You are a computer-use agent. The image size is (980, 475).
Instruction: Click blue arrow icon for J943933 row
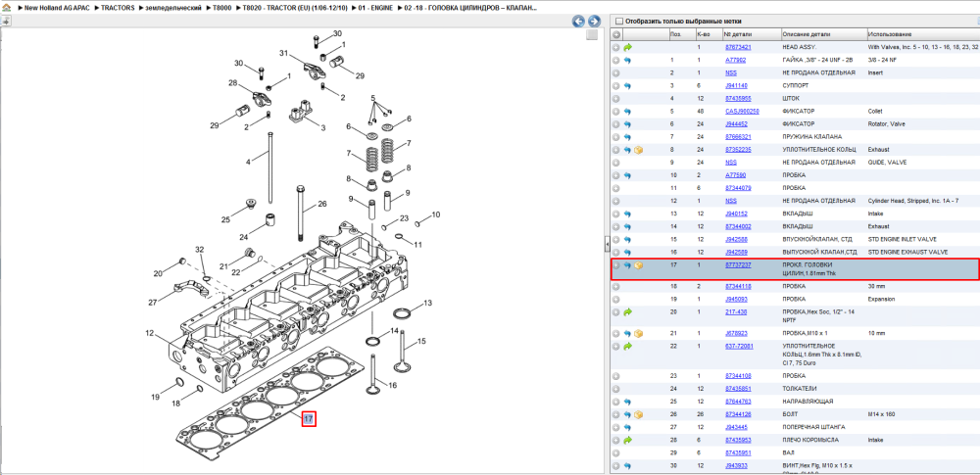(x=628, y=466)
